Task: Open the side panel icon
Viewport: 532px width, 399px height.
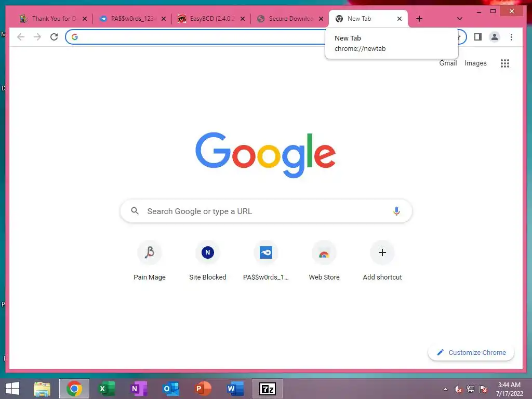Action: (478, 37)
